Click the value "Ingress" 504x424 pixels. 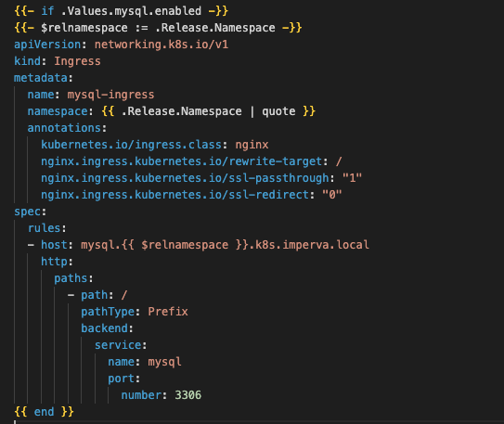click(x=77, y=61)
